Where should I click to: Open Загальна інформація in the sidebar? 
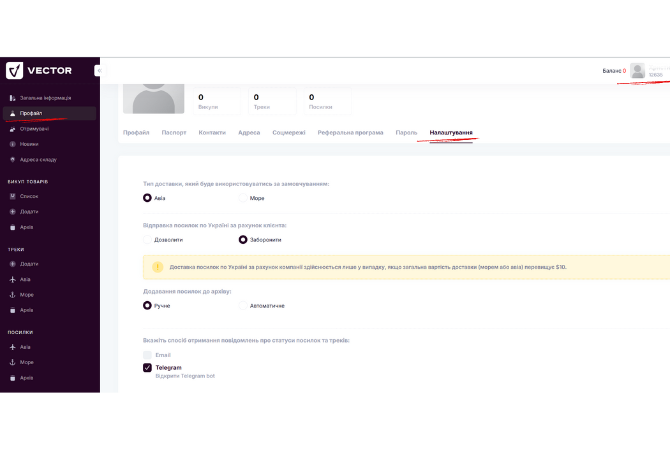click(x=44, y=98)
